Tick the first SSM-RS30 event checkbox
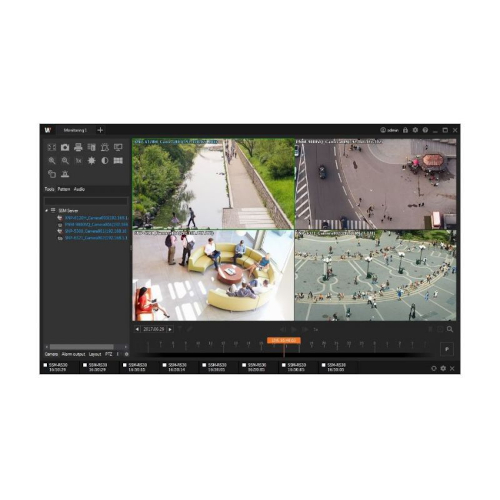The image size is (500, 500). click(45, 365)
